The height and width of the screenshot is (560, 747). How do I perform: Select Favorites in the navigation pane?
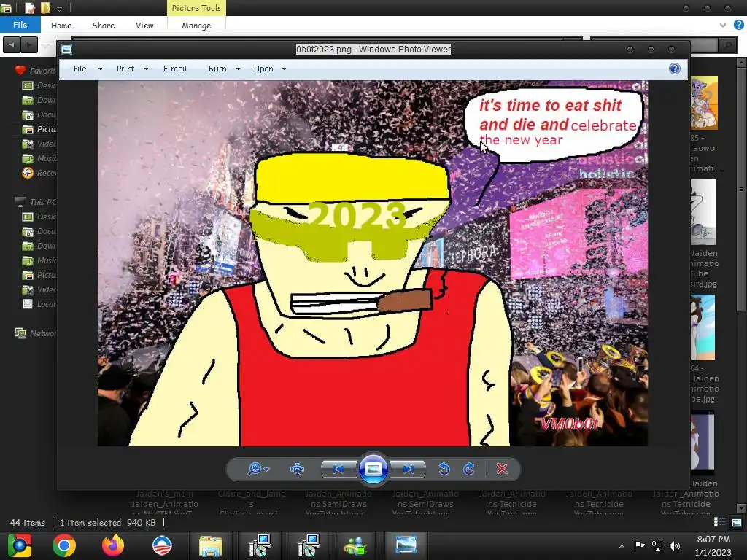(35, 71)
